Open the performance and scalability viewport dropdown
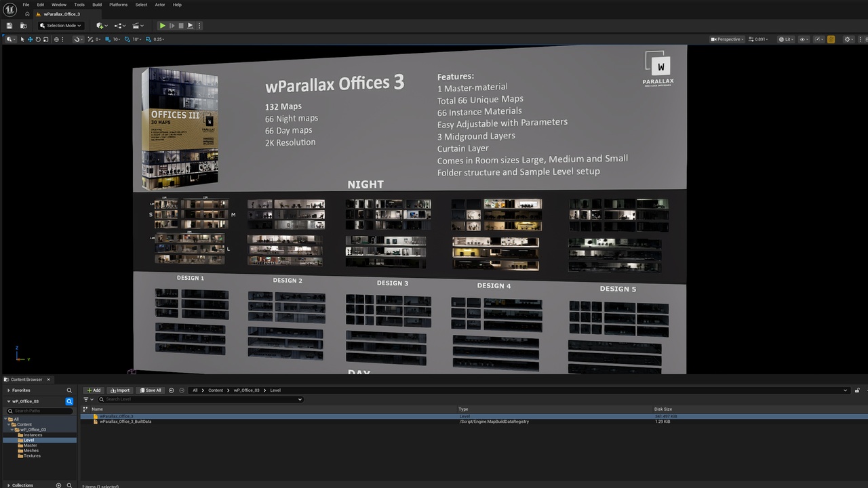 [818, 39]
